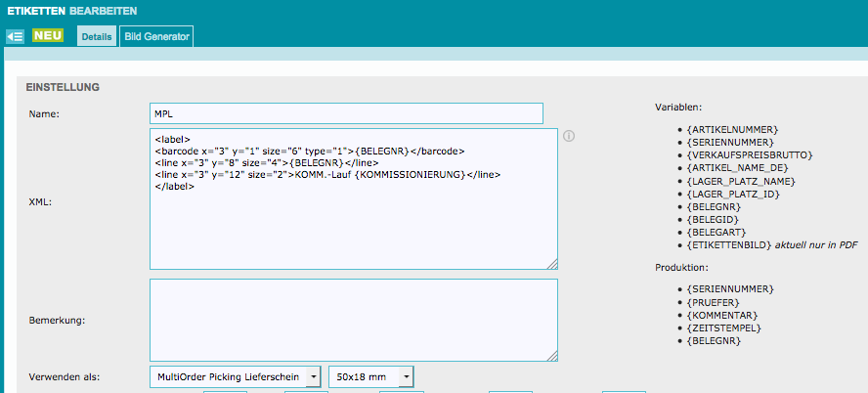Click the {BELEGART} variable
This screenshot has height=393, width=868.
[x=719, y=232]
